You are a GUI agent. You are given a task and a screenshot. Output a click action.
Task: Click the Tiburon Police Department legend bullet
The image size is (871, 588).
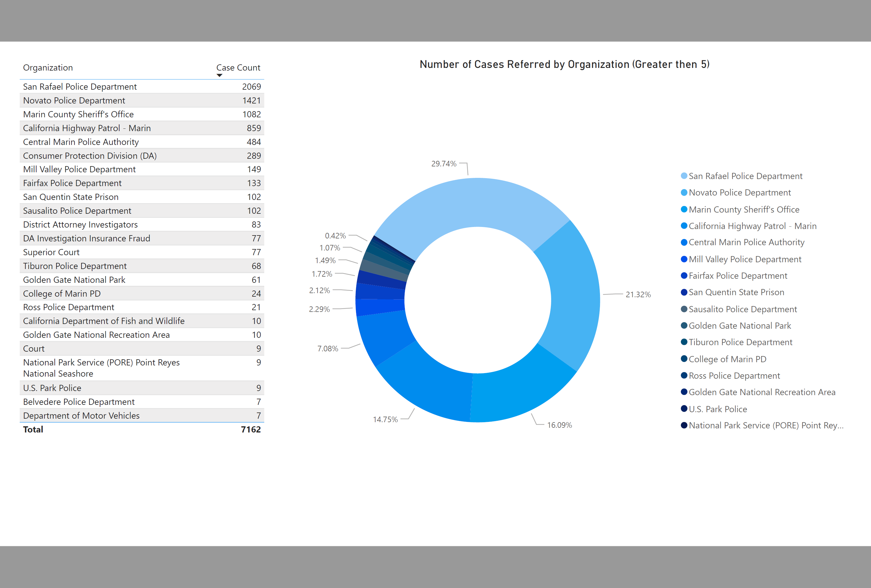[x=684, y=342]
